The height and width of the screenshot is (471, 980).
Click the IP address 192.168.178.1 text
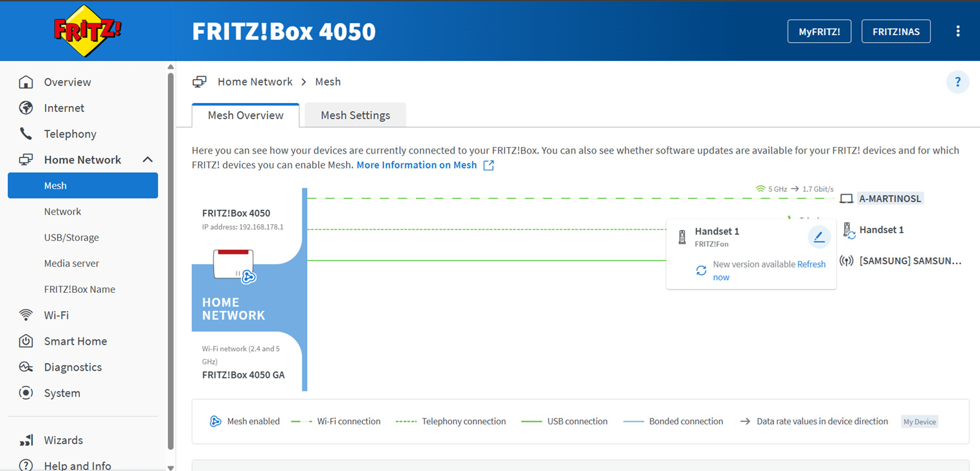coord(243,227)
